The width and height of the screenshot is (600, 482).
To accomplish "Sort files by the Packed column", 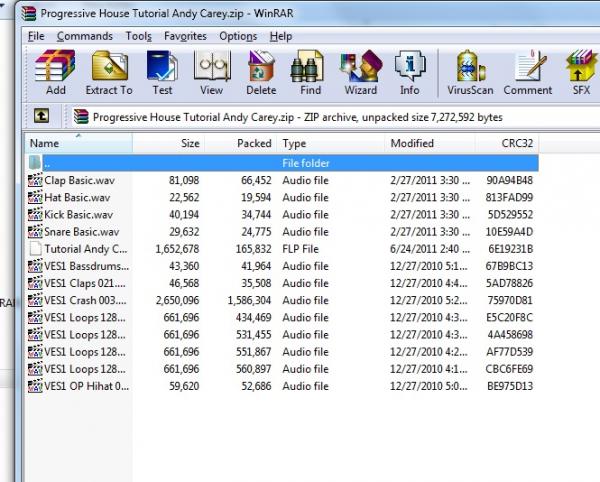I will 241,143.
